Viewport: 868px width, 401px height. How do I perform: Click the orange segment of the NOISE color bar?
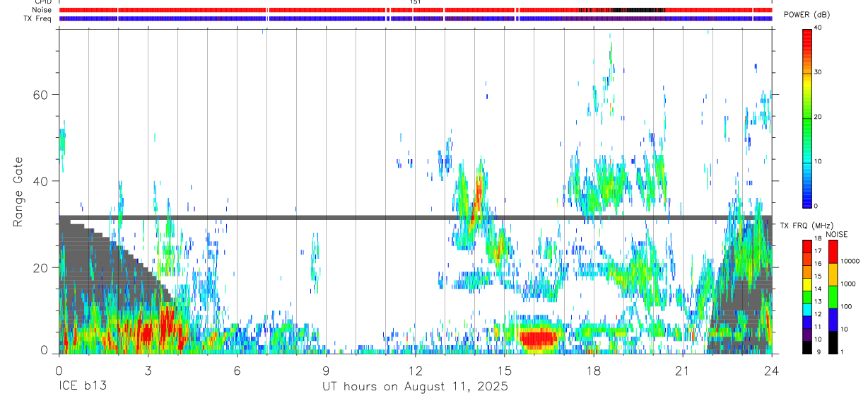pos(833,274)
